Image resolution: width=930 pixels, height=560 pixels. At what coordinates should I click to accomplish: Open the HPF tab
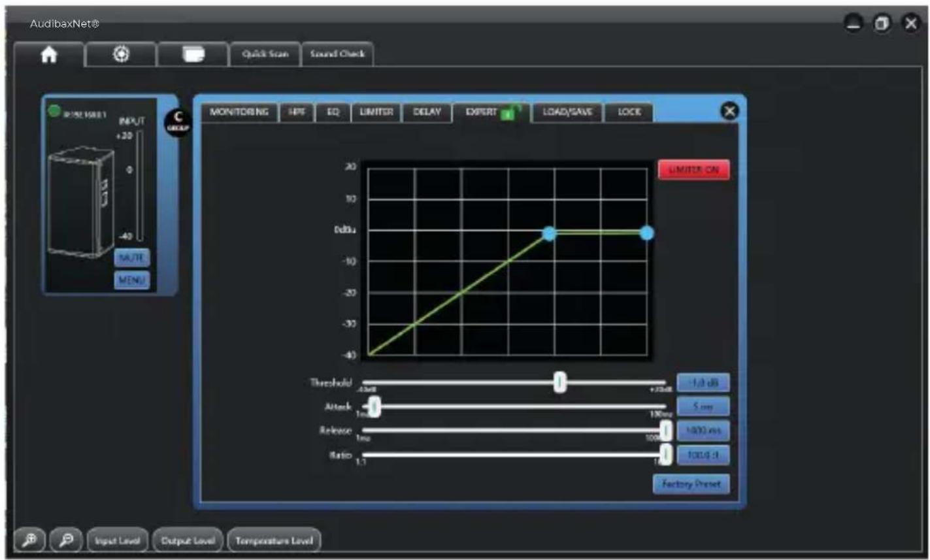click(x=298, y=112)
